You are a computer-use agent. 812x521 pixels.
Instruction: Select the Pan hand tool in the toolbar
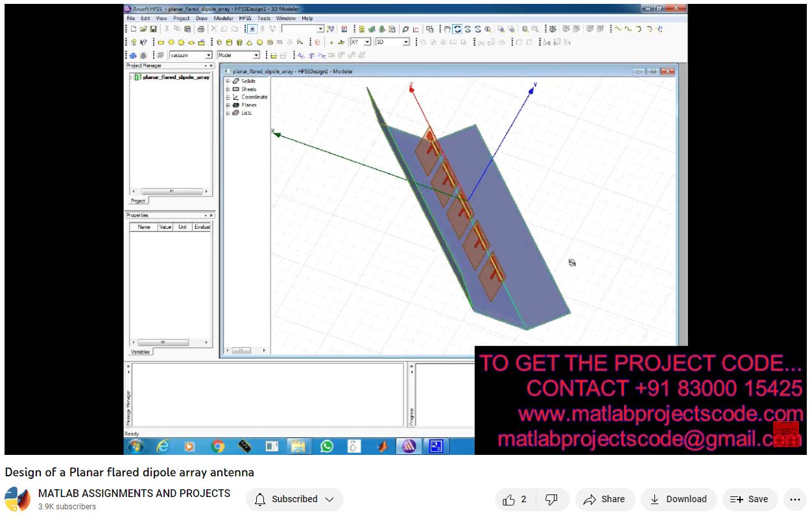[447, 29]
